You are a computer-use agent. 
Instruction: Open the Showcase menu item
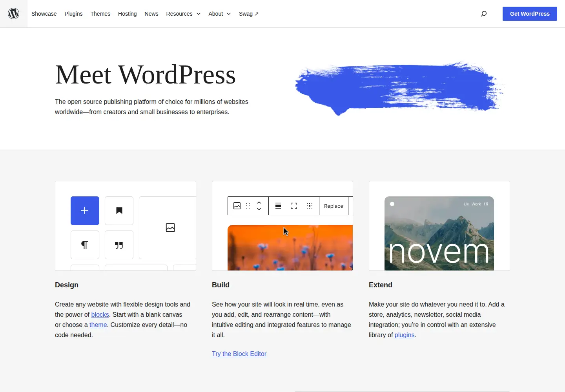tap(44, 14)
